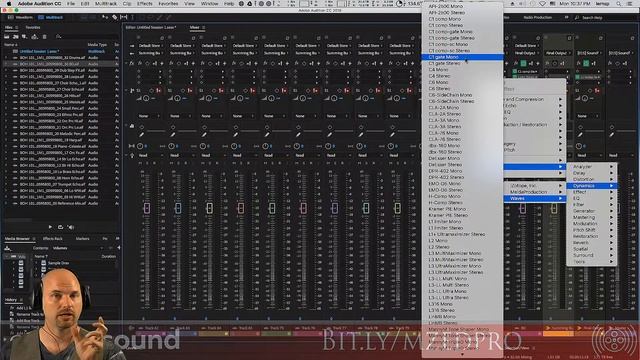The height and width of the screenshot is (360, 640).
Task: Click the leftmost mixer channel volume fader
Action: point(147,208)
